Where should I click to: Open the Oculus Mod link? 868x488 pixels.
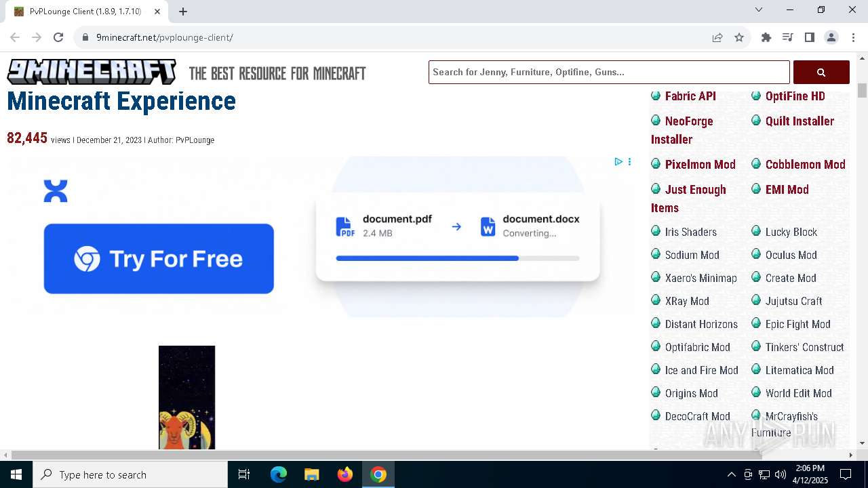click(x=791, y=255)
